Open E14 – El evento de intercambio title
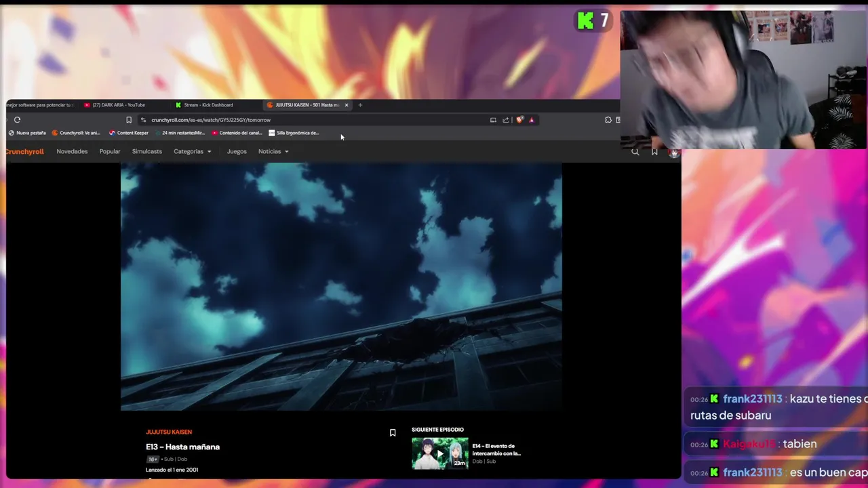 pyautogui.click(x=496, y=449)
